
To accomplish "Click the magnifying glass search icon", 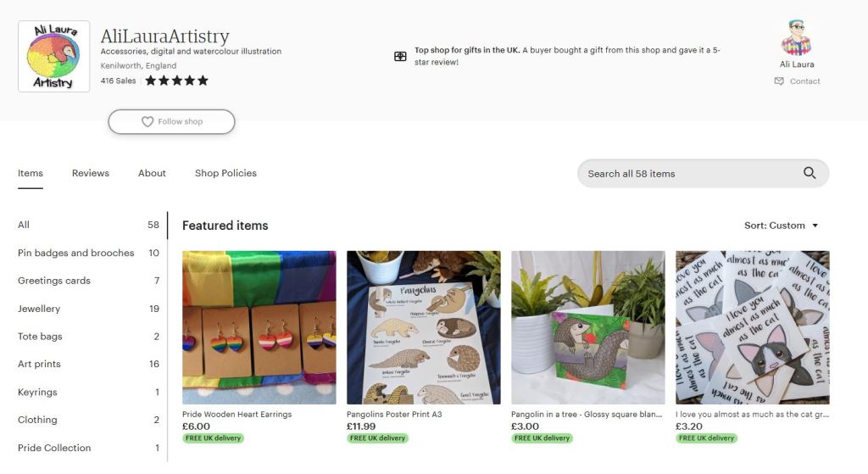I will click(810, 173).
